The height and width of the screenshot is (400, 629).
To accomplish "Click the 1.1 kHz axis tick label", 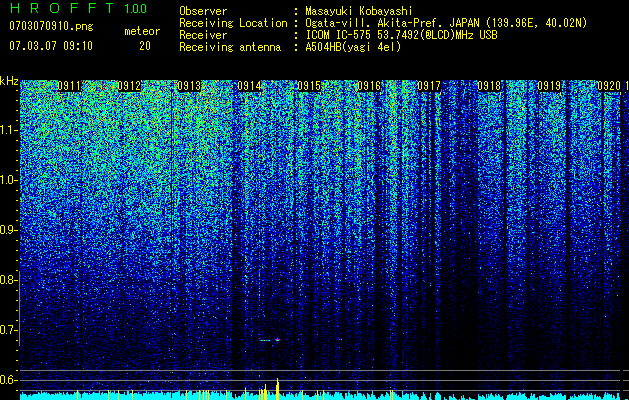I will 8,130.
